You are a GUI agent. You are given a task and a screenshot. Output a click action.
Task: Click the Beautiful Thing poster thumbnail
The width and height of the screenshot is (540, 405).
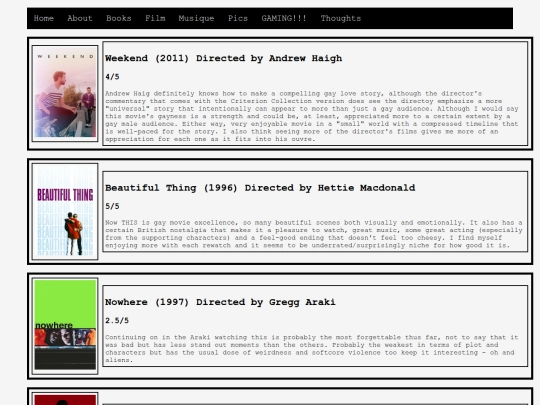(65, 211)
